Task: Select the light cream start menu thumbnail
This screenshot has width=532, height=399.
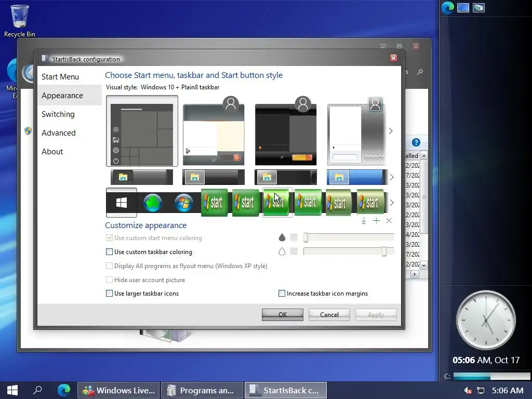Action: [214, 131]
